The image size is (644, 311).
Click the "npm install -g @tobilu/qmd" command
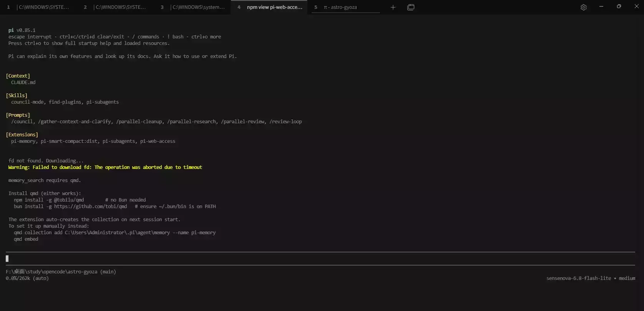point(49,200)
